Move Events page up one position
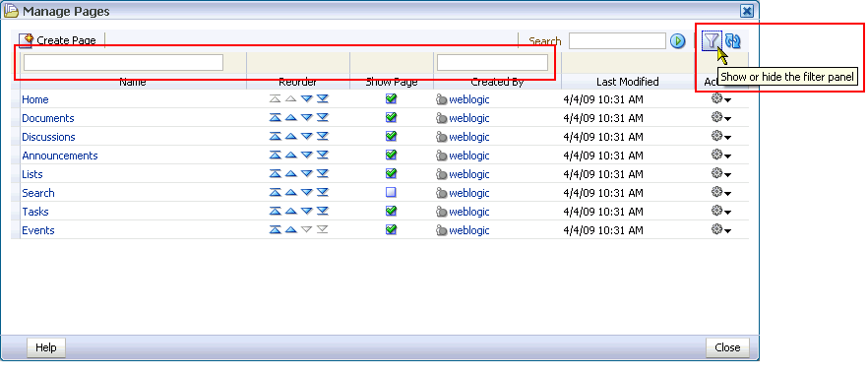 coord(290,230)
